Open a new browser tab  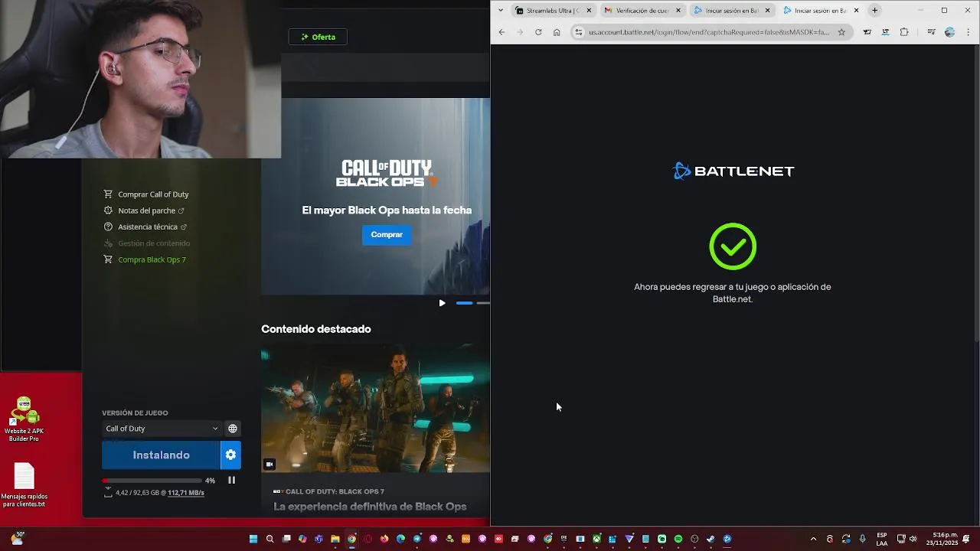pyautogui.click(x=874, y=11)
